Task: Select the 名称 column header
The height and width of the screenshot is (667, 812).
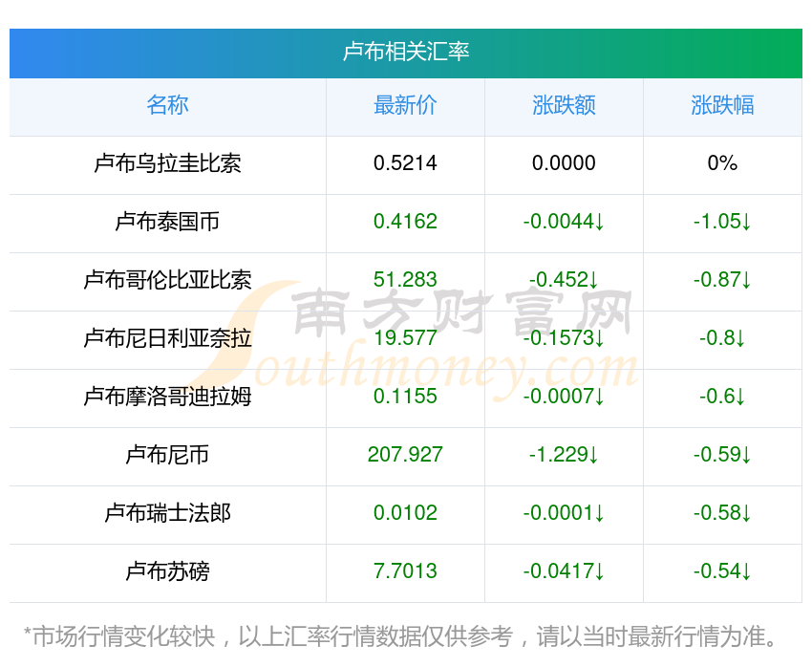Action: click(x=167, y=105)
